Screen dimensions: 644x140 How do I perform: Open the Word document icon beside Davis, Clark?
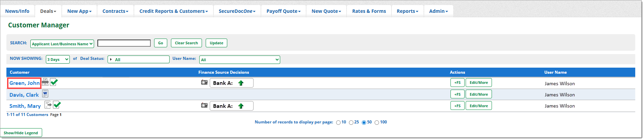point(45,94)
